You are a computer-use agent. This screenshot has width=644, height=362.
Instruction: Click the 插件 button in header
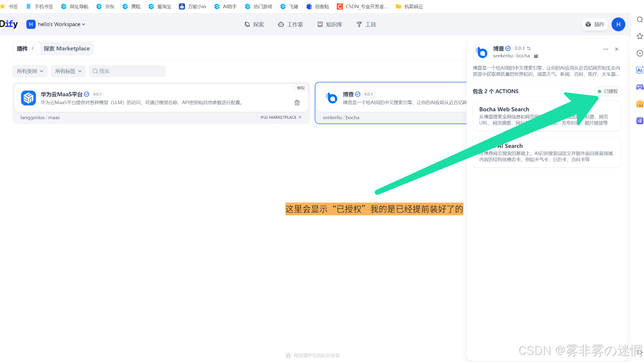(595, 24)
